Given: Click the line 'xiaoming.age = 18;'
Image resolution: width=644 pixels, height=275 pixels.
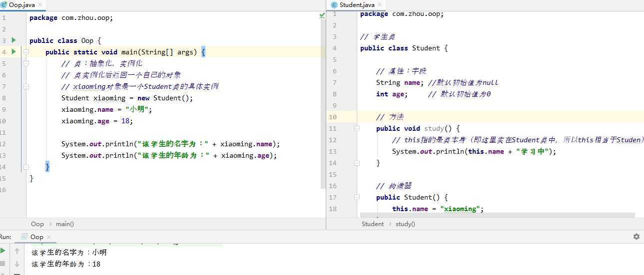Looking at the screenshot, I should click(x=97, y=121).
